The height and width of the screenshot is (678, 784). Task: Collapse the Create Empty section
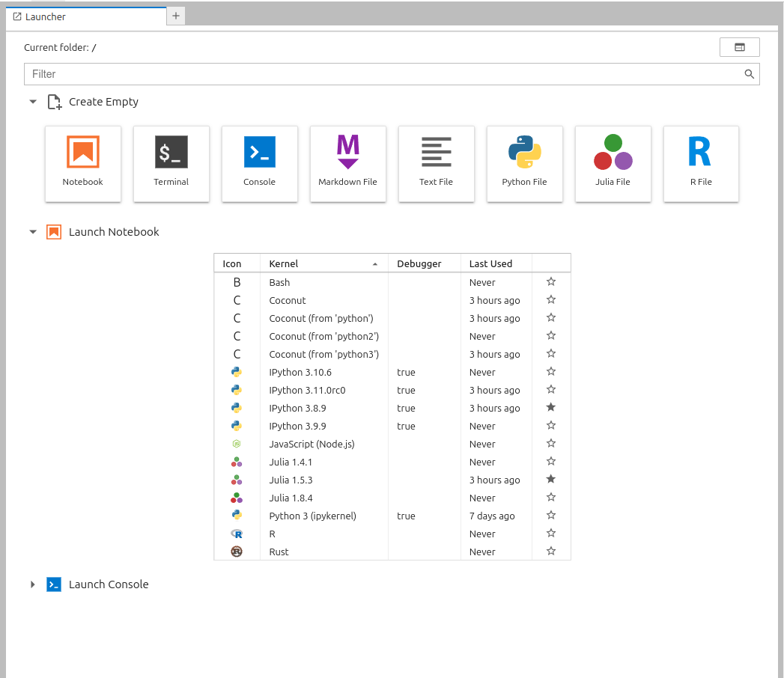click(33, 102)
